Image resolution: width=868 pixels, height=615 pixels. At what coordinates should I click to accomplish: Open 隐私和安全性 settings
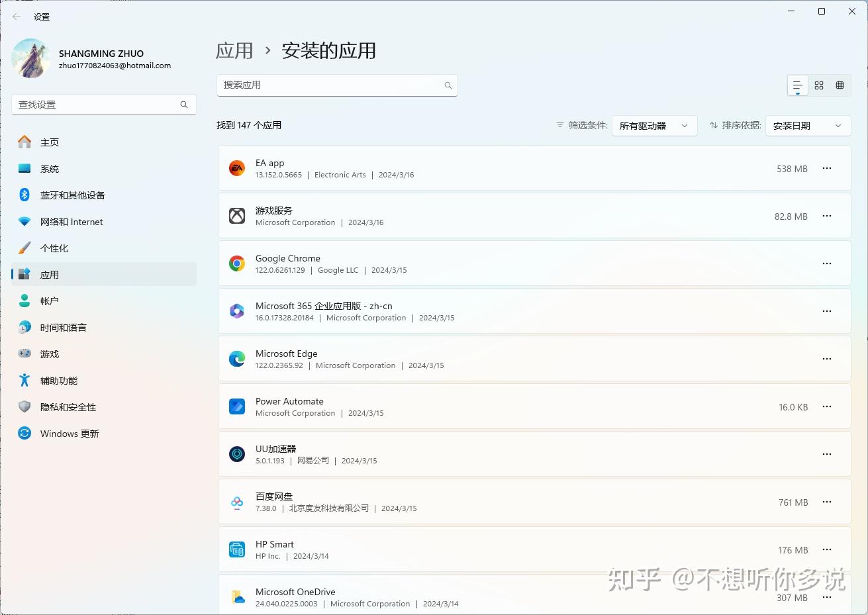[x=104, y=407]
